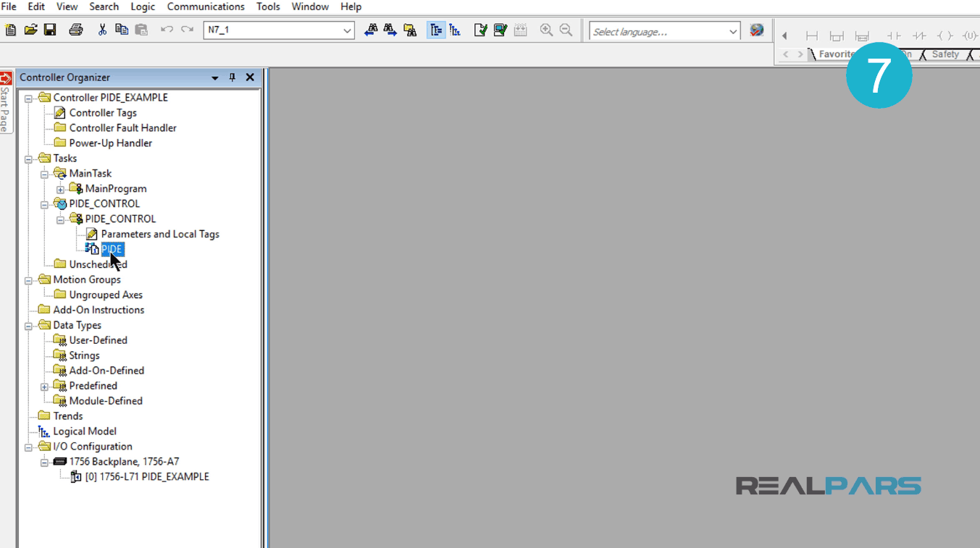Collapse the Tasks folder node
The height and width of the screenshot is (548, 980).
(x=28, y=159)
